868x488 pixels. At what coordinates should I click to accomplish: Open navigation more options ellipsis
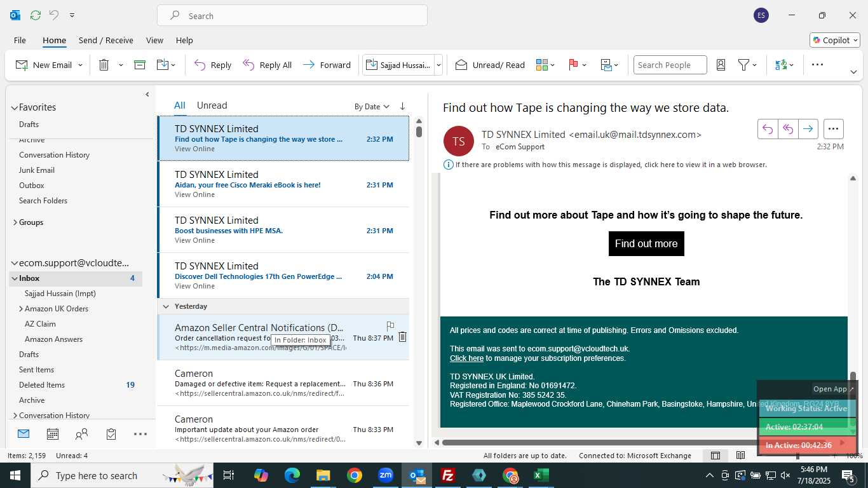[140, 434]
